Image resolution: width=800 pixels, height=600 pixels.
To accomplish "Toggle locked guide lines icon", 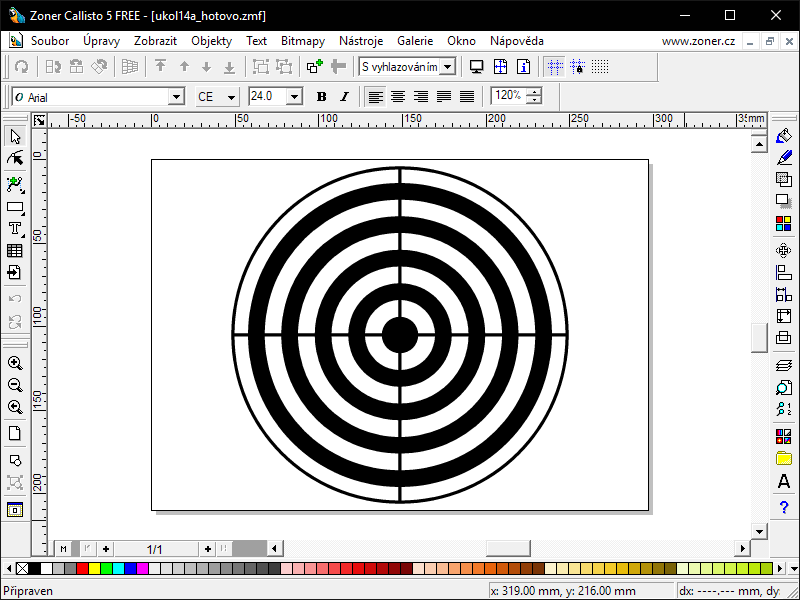I will pyautogui.click(x=578, y=66).
